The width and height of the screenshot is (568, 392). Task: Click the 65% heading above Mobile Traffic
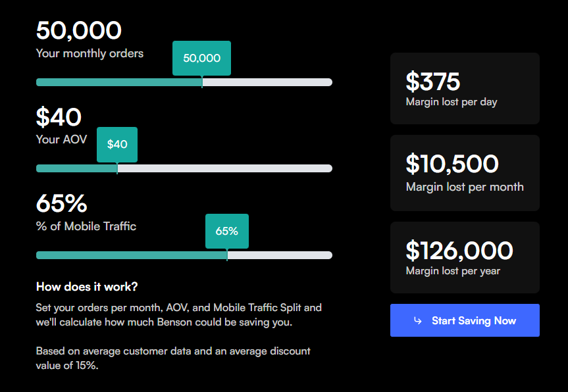tap(61, 204)
